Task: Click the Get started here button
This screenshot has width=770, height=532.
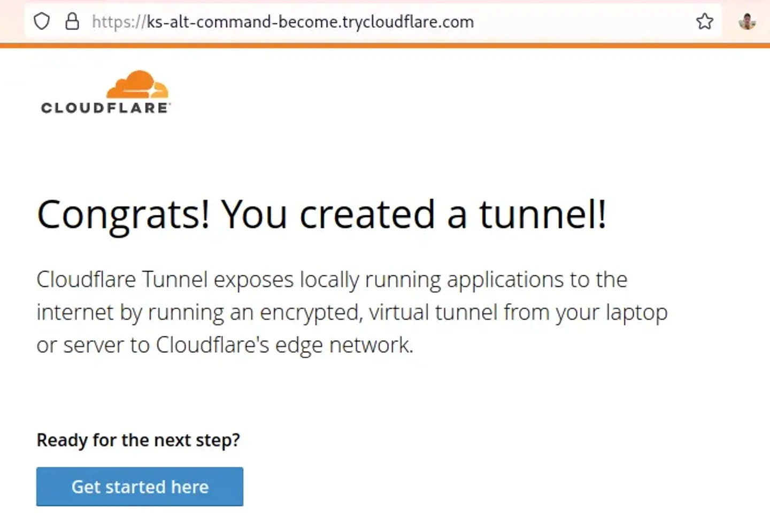Action: click(140, 487)
